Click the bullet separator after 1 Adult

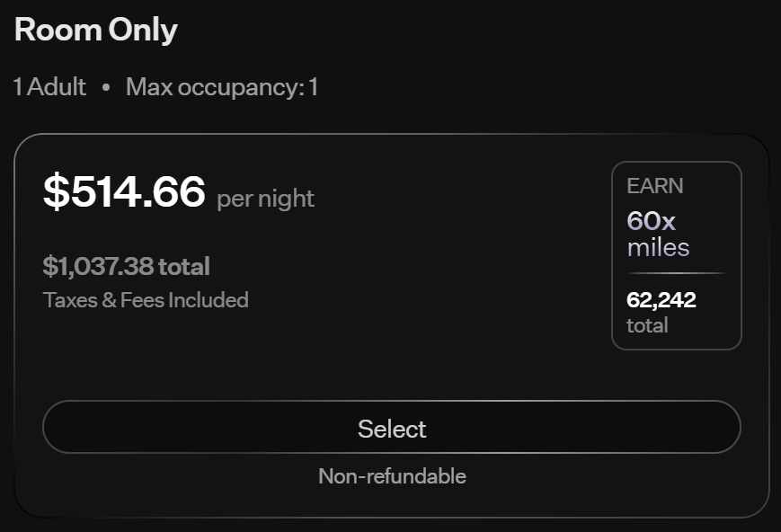click(106, 88)
